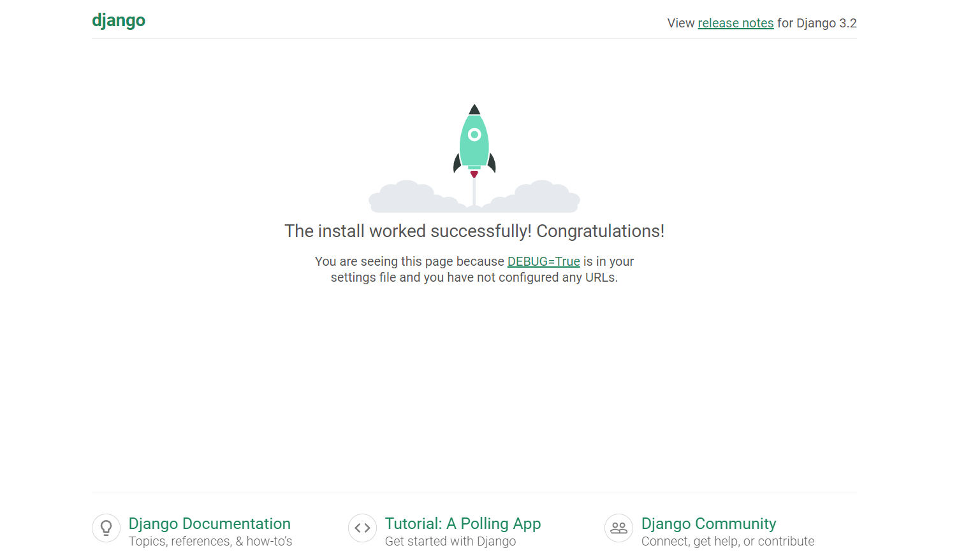The width and height of the screenshot is (980, 557).
Task: Click the rocket illustration
Action: (x=474, y=158)
